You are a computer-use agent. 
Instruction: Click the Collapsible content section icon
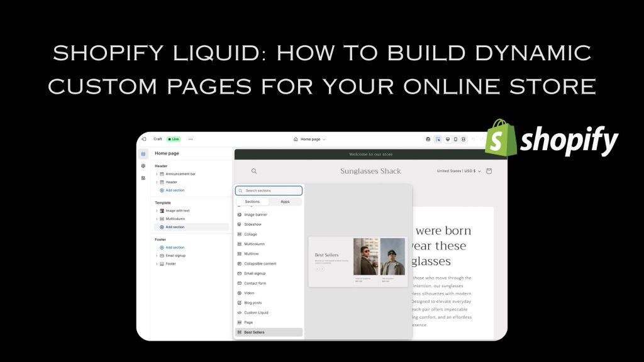tap(240, 264)
